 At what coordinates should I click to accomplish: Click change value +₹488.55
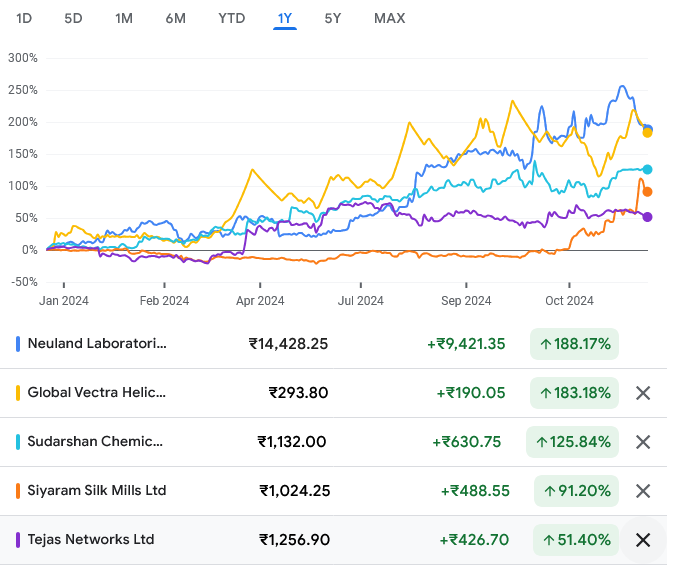475,491
